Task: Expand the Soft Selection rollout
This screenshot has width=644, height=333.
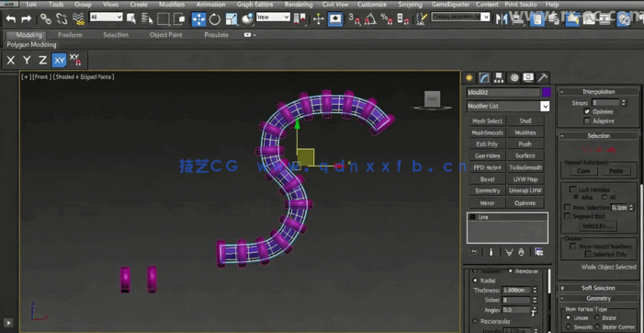Action: [598, 288]
